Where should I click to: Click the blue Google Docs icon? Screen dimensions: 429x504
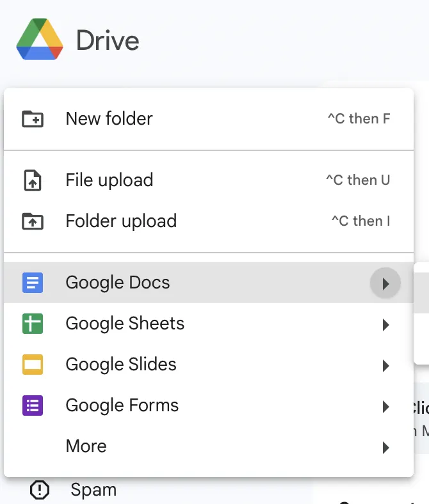click(33, 283)
